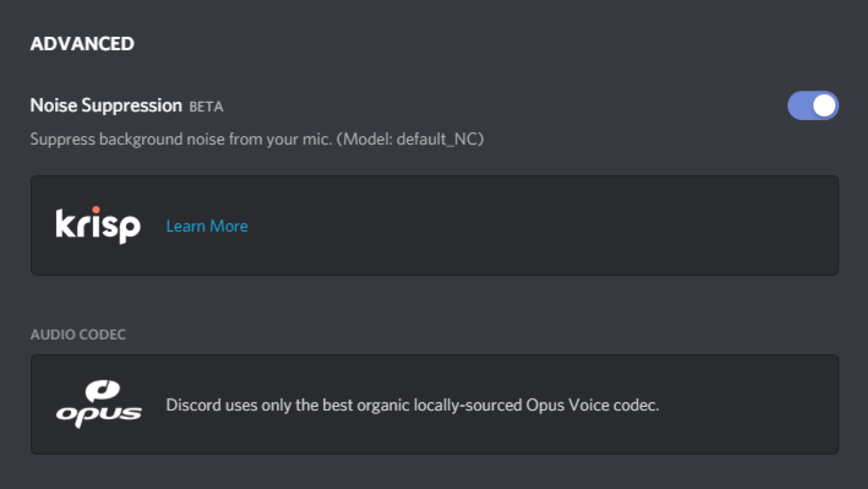Click the Opus logo
Viewport: 868px width, 489px height.
99,404
